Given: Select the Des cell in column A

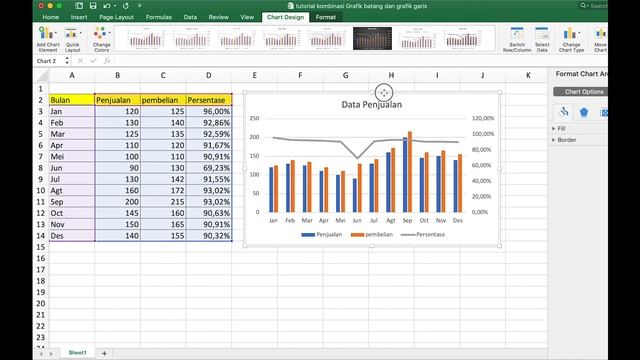Looking at the screenshot, I should click(x=72, y=236).
